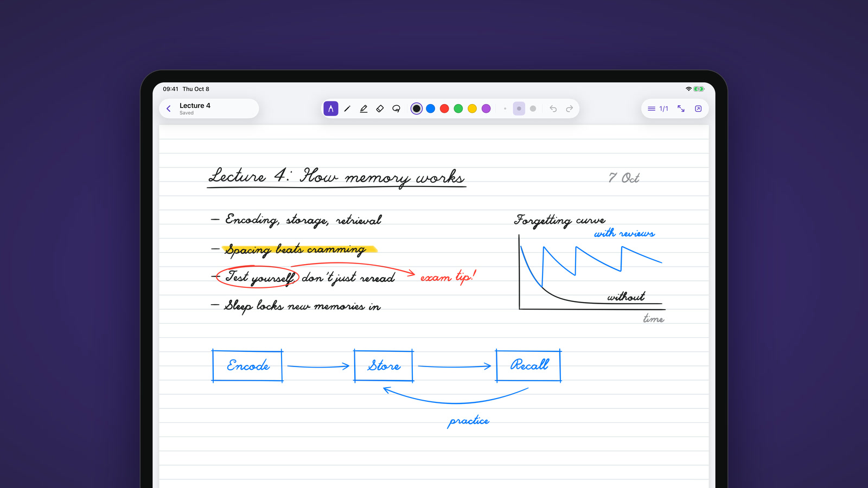Open the page list 1/1
Viewport: 868px width, 488px height.
coord(658,108)
